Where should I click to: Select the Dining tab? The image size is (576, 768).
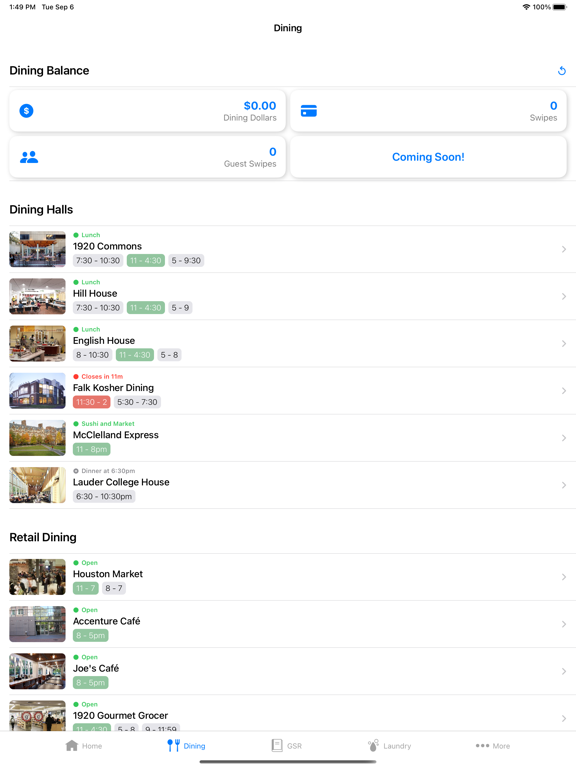click(x=186, y=745)
